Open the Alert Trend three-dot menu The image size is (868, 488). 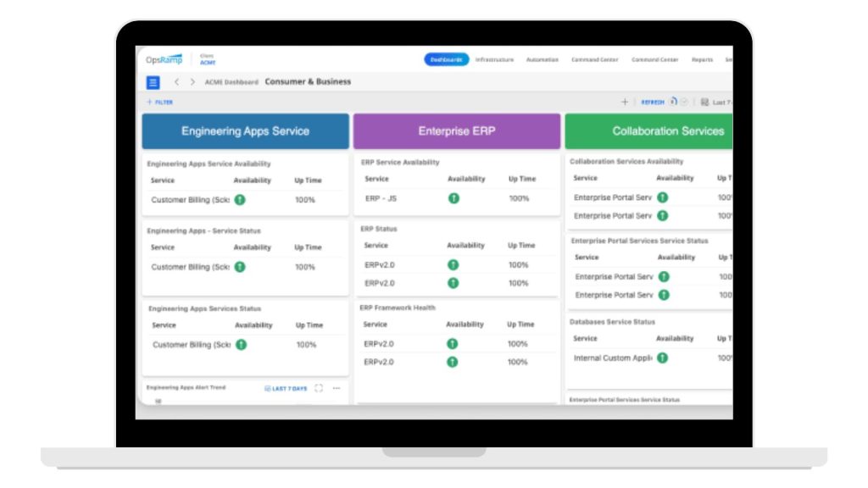pyautogui.click(x=337, y=388)
